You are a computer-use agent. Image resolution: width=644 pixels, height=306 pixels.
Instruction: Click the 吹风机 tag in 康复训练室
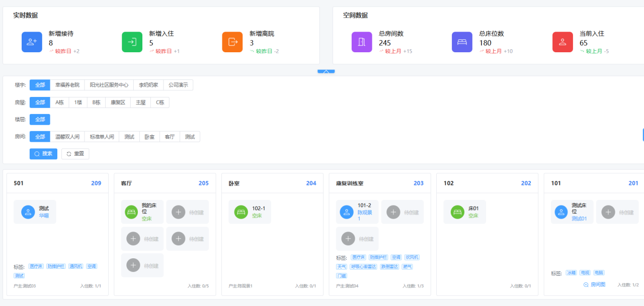[x=412, y=257]
